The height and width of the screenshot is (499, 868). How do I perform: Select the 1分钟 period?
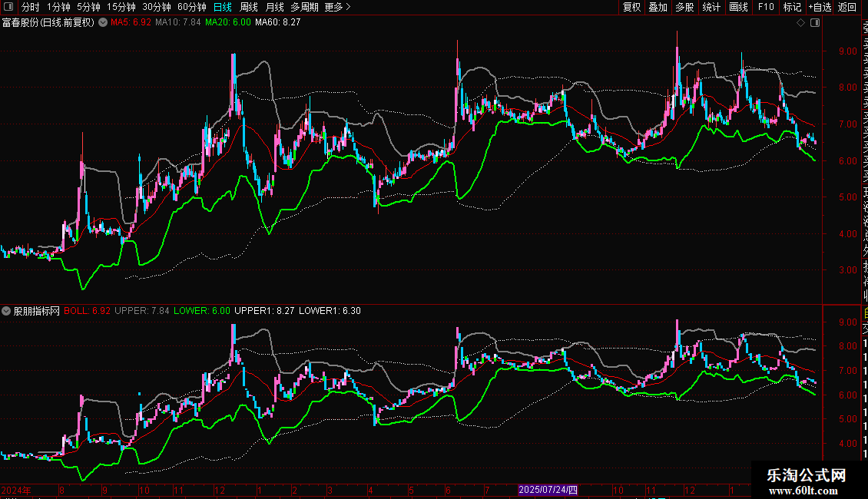pyautogui.click(x=58, y=7)
